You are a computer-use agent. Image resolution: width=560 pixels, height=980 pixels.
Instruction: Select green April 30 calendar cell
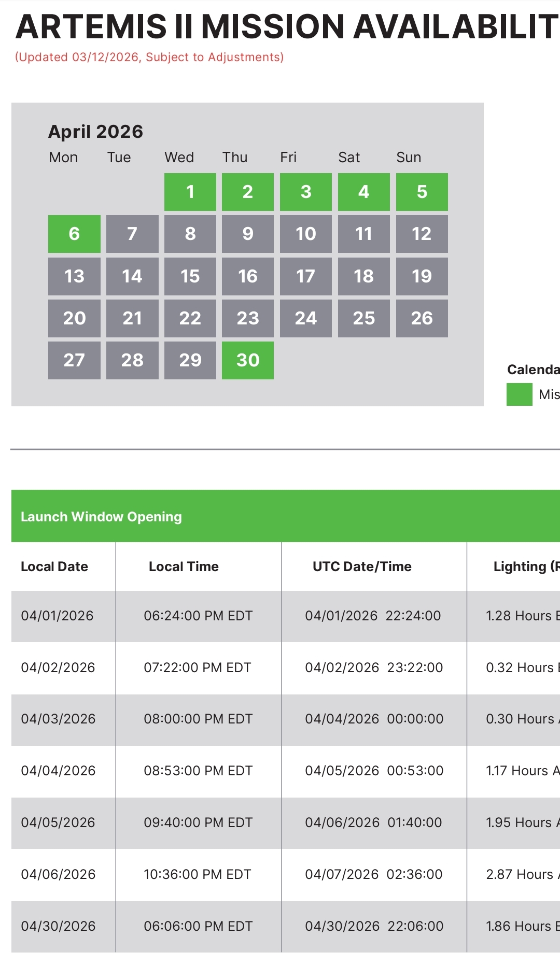(248, 360)
